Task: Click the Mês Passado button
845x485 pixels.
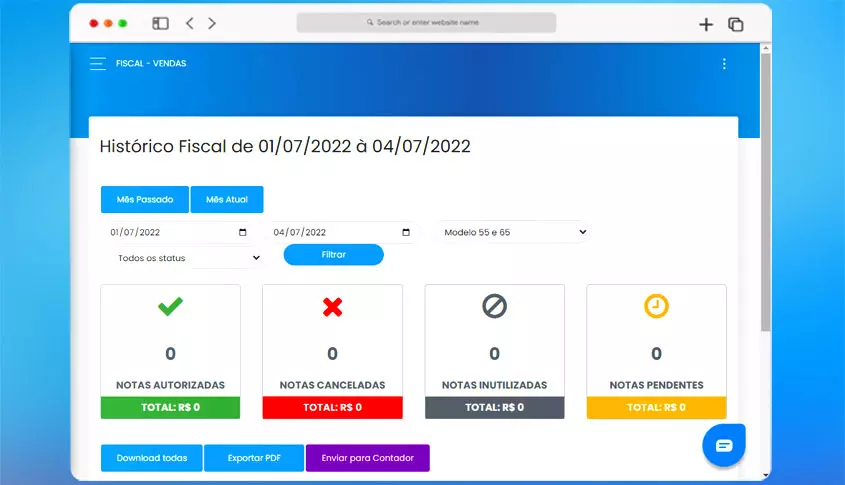Action: (145, 199)
